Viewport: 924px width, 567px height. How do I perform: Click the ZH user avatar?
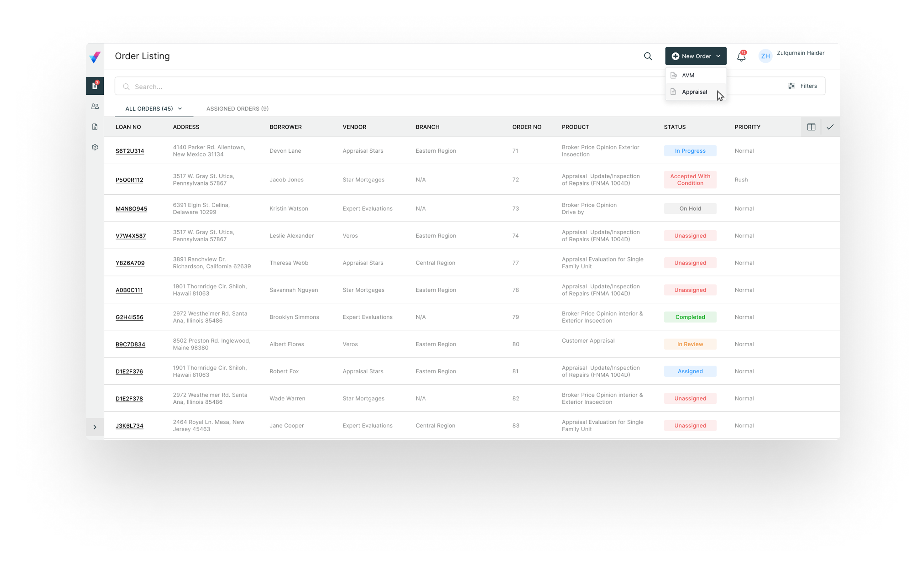pos(765,56)
